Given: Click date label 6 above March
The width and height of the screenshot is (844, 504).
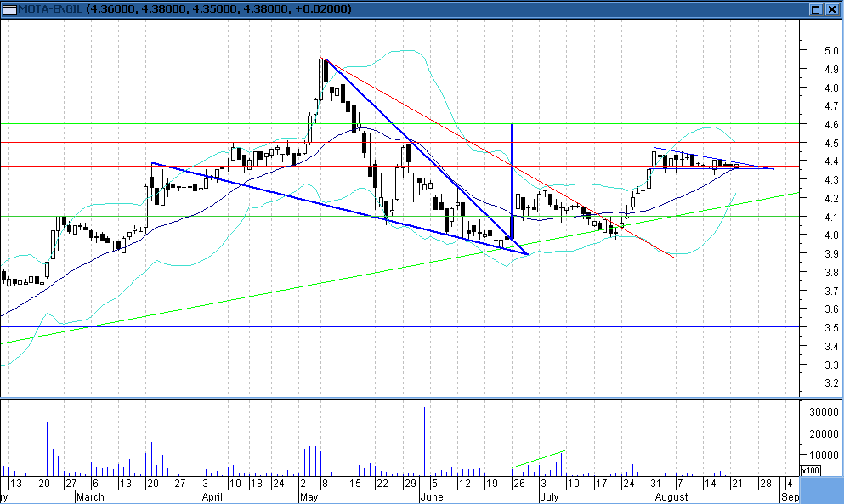Looking at the screenshot, I should pos(95,484).
